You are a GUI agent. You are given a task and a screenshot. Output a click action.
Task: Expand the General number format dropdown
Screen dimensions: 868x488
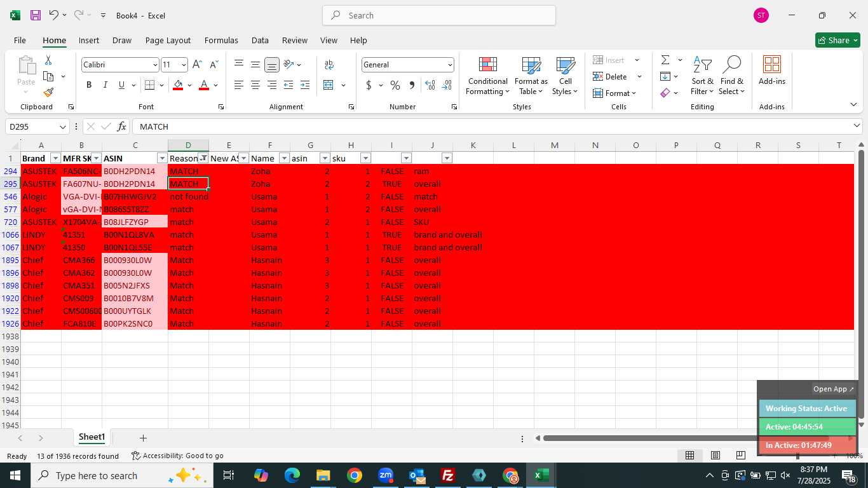[x=450, y=65]
